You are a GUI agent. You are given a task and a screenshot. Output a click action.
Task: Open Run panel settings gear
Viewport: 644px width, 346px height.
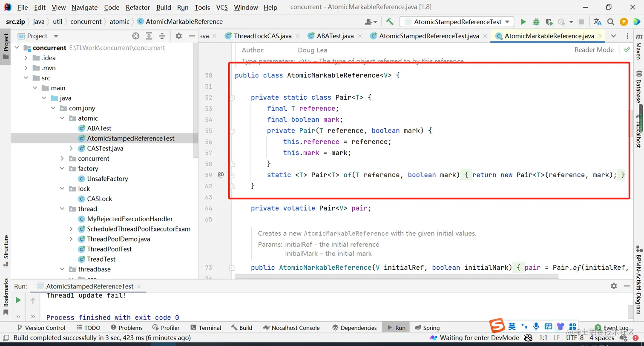(614, 286)
